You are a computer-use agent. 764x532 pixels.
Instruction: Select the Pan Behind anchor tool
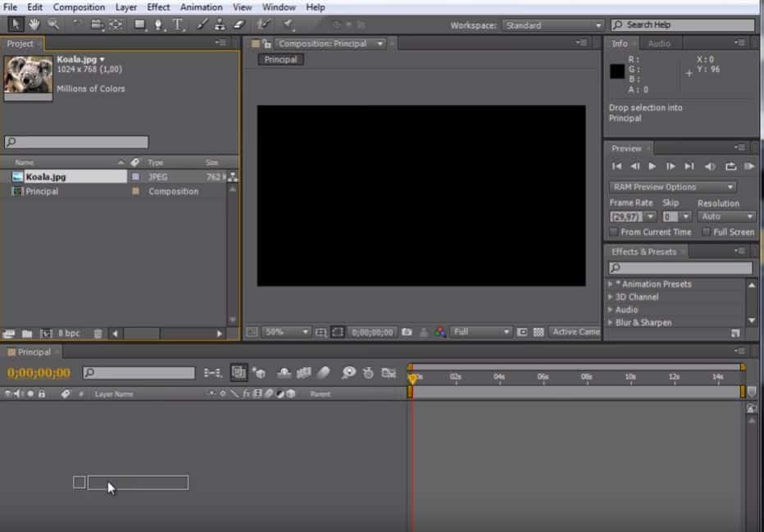coord(116,25)
